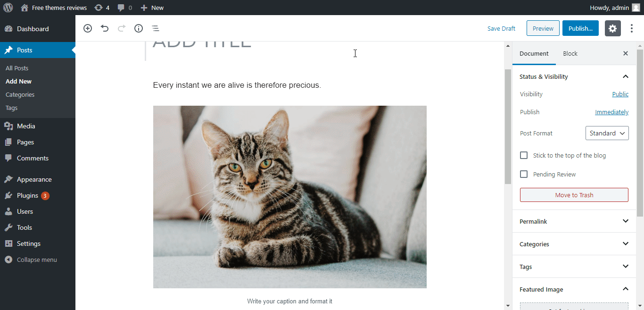Enable Stick to the top of the blog
This screenshot has height=310, width=644.
(524, 155)
